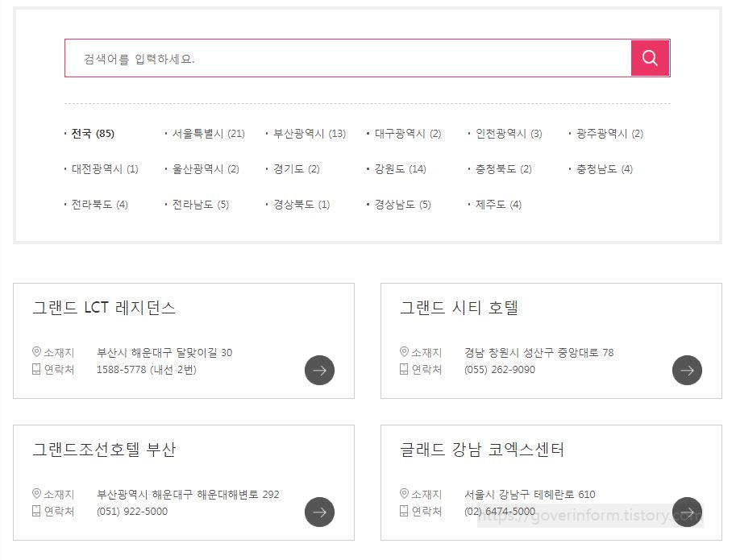
Task: Filter by 광주광역시 (2)
Action: (x=609, y=134)
